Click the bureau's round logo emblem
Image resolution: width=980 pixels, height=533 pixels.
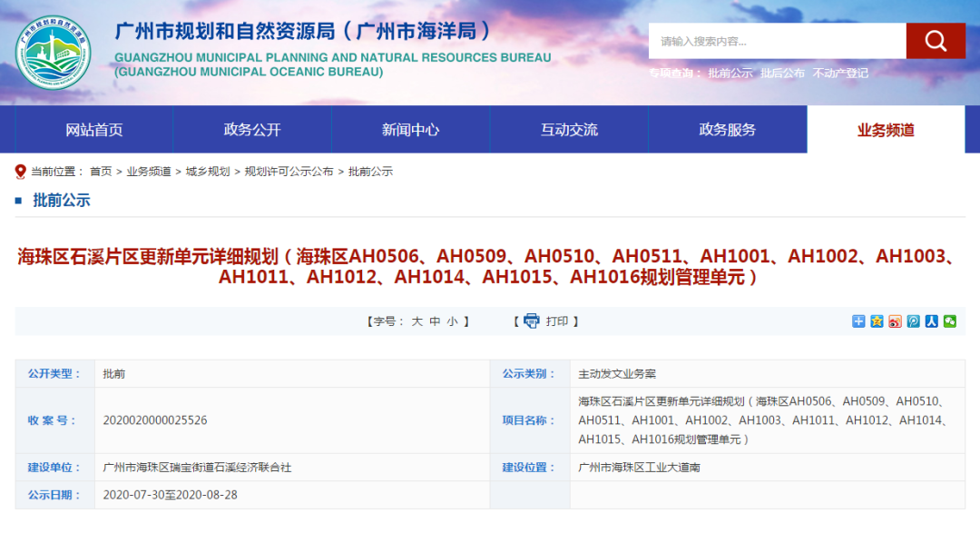coord(54,53)
